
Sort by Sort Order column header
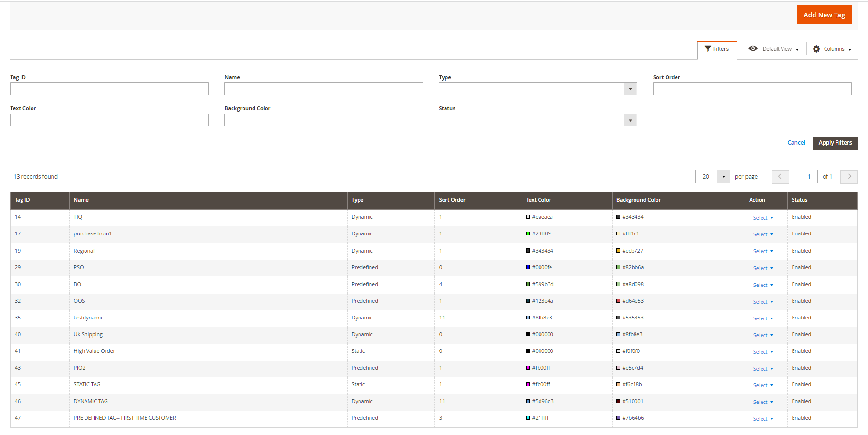click(452, 200)
